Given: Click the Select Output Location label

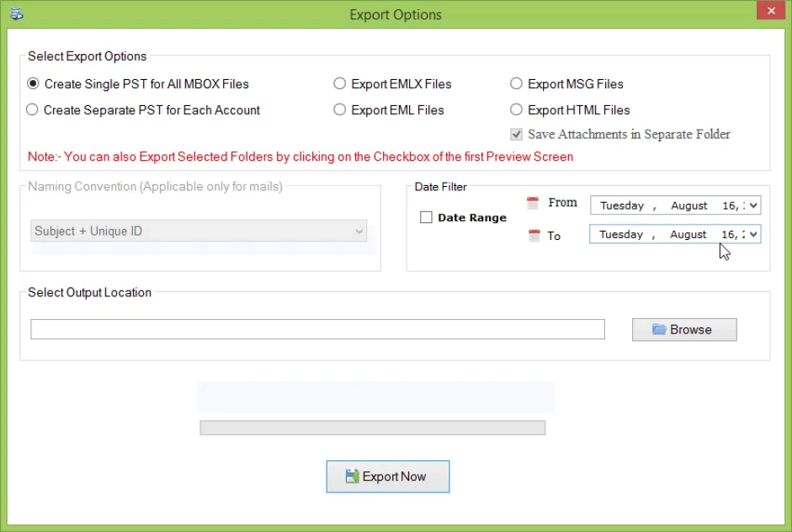Looking at the screenshot, I should (89, 293).
